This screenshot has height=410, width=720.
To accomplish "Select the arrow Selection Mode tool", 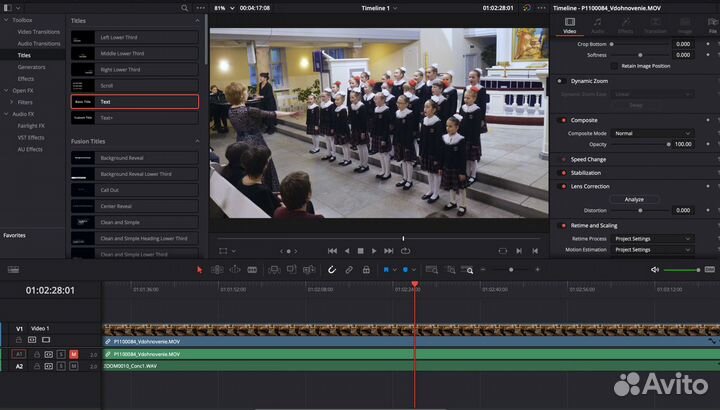I will [199, 269].
